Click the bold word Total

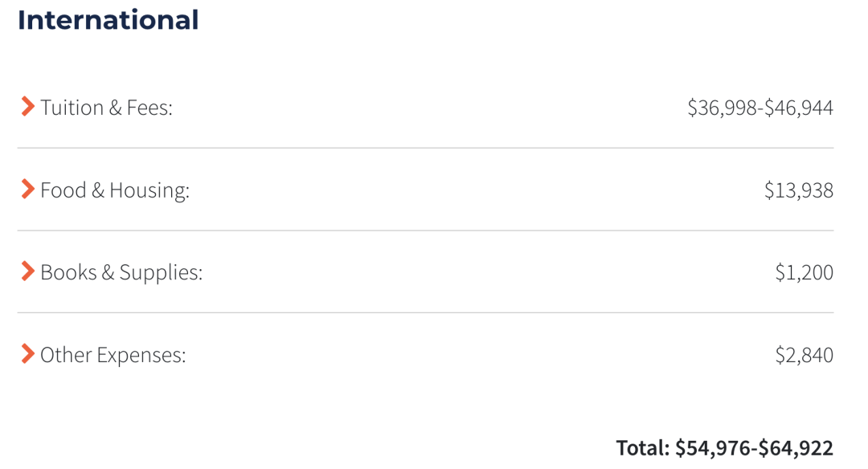tap(643, 447)
